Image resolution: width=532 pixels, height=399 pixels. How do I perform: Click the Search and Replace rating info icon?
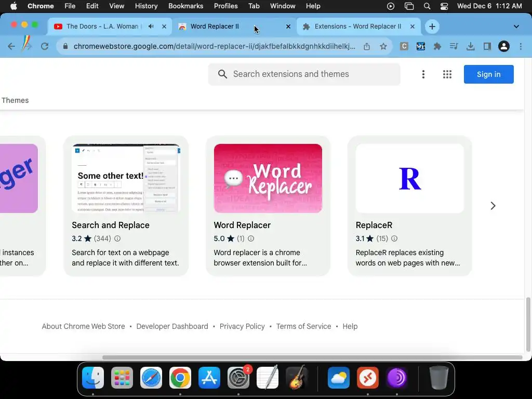pos(117,238)
